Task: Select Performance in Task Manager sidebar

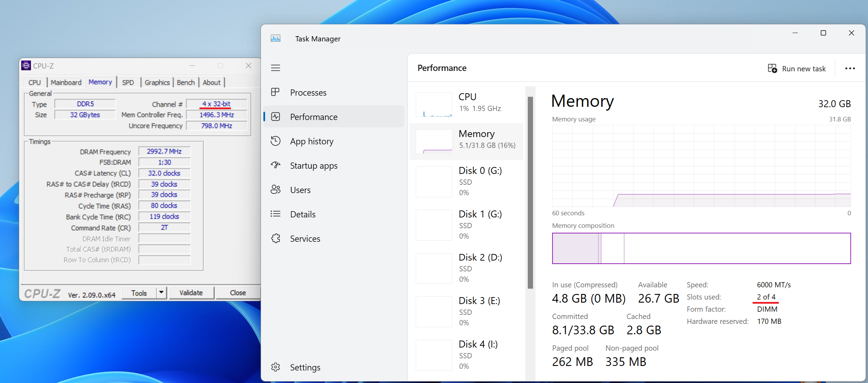Action: tap(334, 117)
